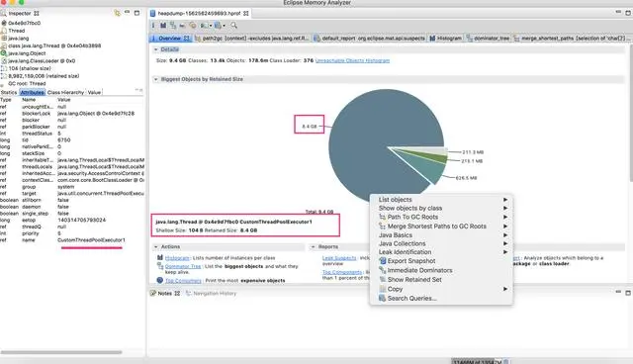Switch to the default_report suspects tab

coord(369,38)
